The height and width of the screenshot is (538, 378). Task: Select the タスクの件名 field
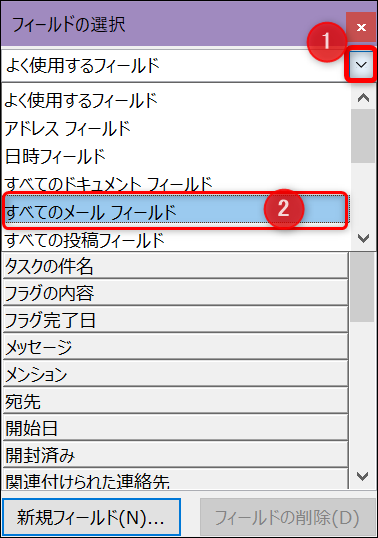[x=176, y=266]
